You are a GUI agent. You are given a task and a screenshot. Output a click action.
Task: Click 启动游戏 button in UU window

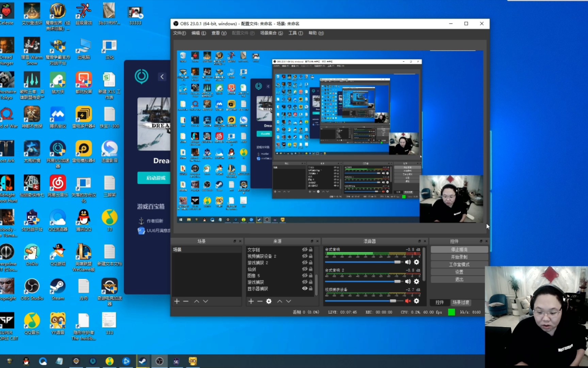pos(154,178)
